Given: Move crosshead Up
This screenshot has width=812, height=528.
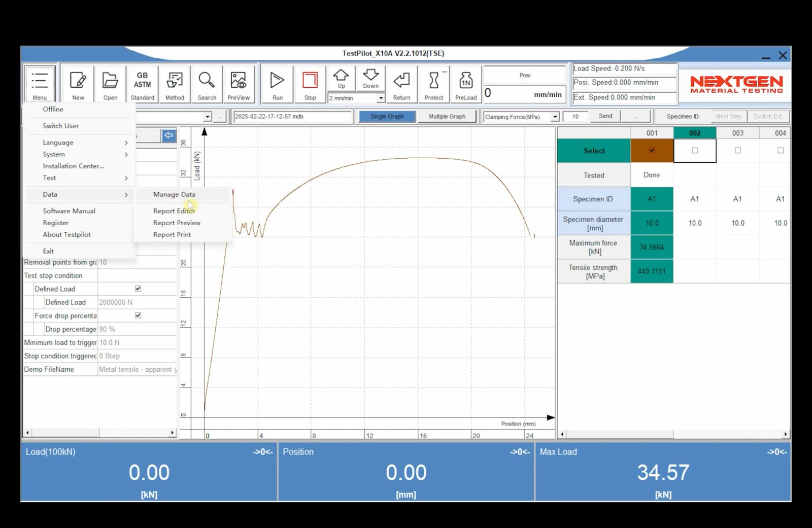Looking at the screenshot, I should pos(341,79).
